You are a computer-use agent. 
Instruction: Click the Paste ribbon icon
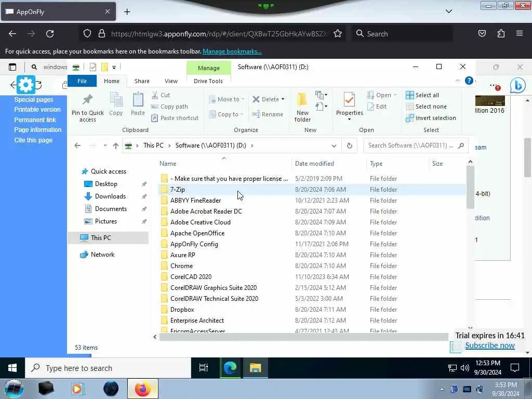pos(138,104)
